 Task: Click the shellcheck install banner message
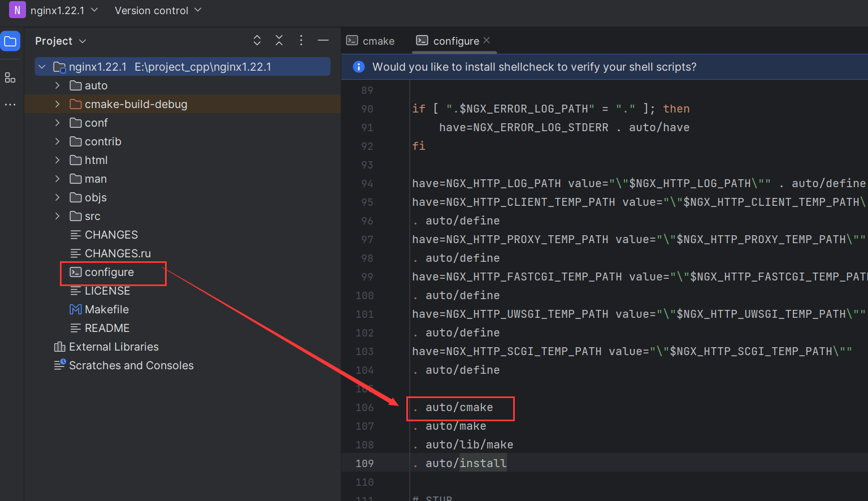[534, 67]
